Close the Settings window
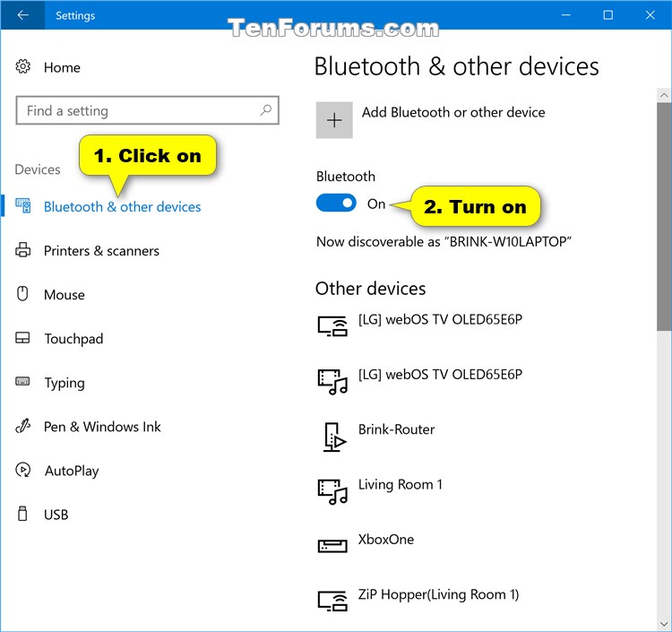The width and height of the screenshot is (672, 632). point(650,15)
